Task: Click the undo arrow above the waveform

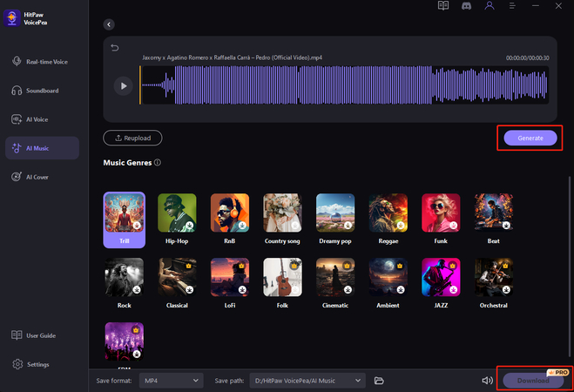Action: coord(115,48)
